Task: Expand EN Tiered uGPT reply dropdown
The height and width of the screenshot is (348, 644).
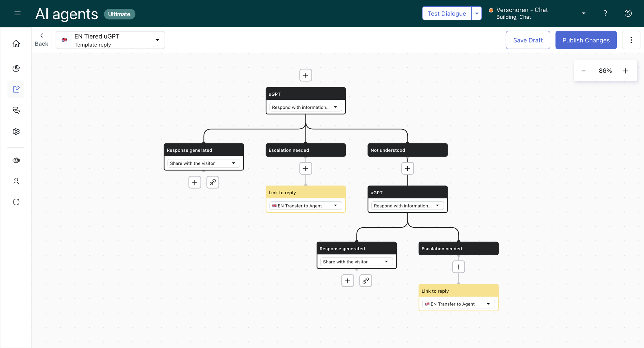Action: coord(157,40)
